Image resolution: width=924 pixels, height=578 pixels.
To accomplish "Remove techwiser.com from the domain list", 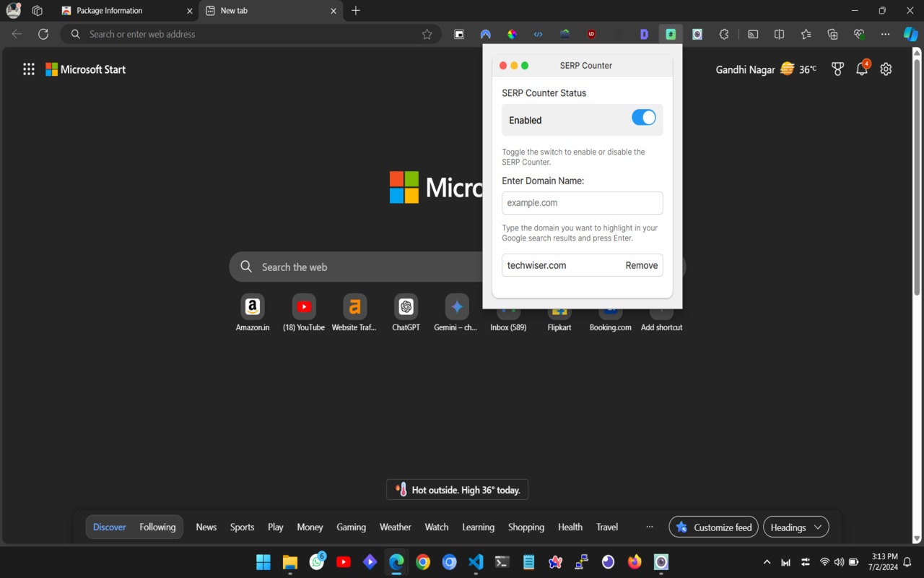I will point(641,265).
